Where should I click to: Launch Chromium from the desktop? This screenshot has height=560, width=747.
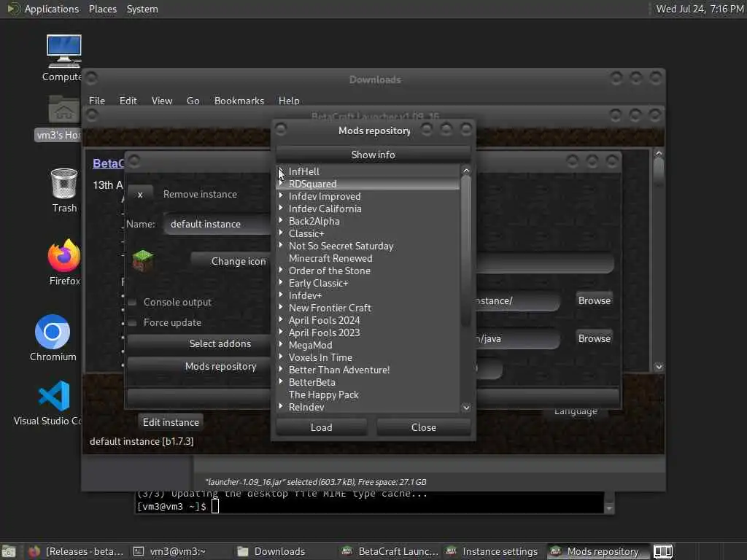tap(53, 332)
